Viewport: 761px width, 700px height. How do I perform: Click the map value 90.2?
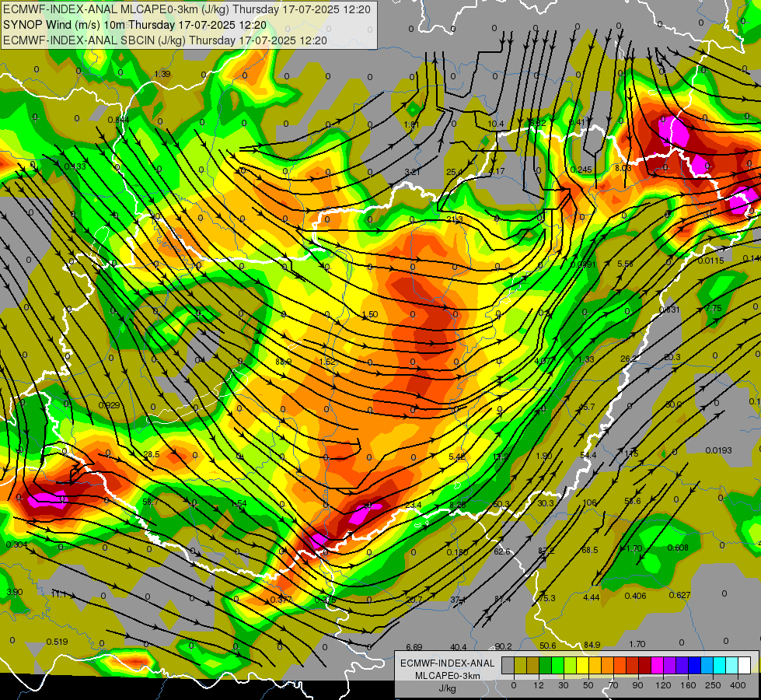[503, 646]
